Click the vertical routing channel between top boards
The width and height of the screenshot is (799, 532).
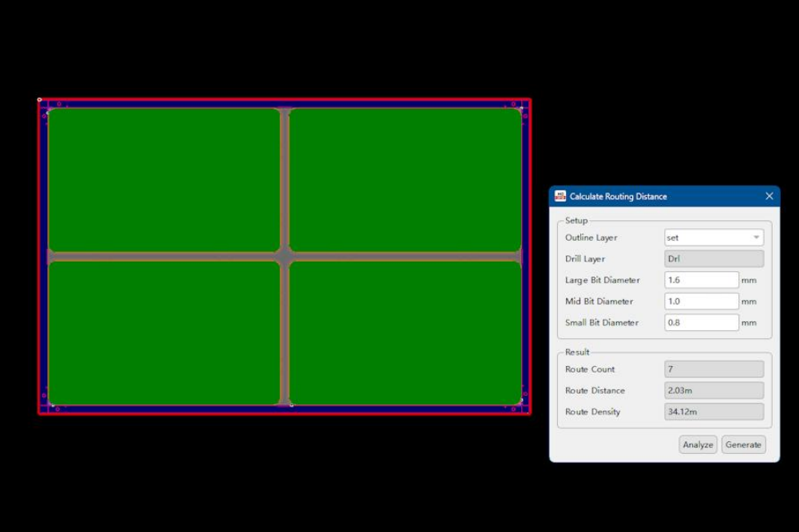[x=285, y=180]
